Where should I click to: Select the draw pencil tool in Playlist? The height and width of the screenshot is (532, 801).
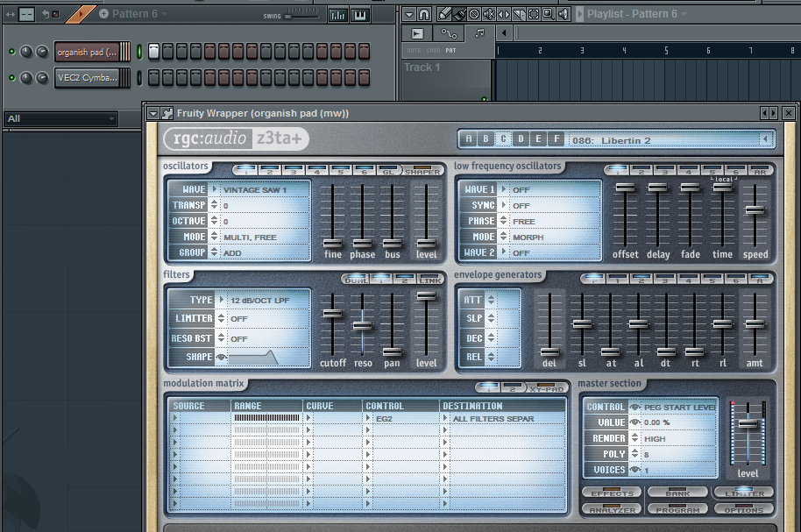[x=445, y=14]
